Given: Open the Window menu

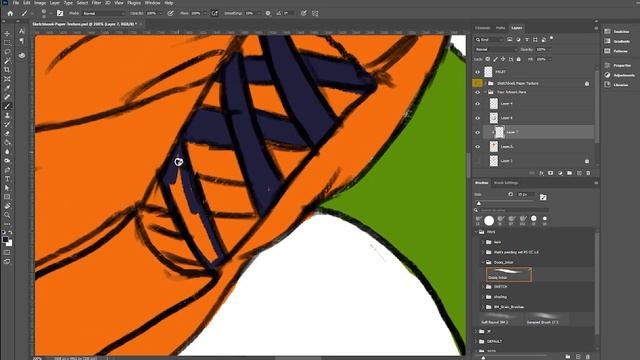Looking at the screenshot, I should (x=153, y=3).
